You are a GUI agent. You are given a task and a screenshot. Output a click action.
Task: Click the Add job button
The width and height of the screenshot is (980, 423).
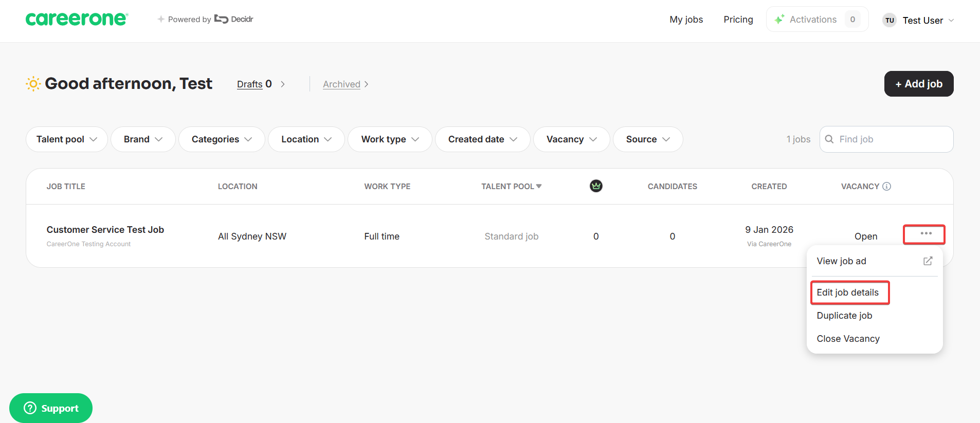[x=918, y=84]
